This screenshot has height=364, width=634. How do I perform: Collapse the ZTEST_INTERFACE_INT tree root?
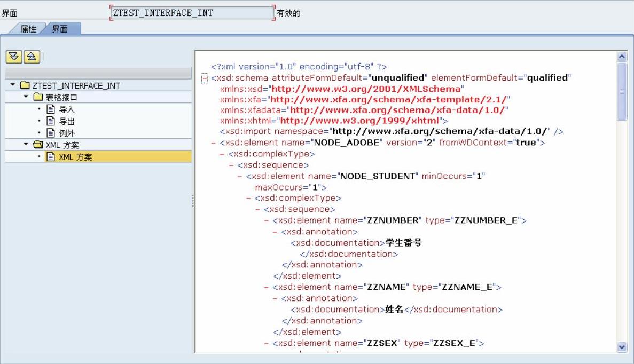(12, 85)
